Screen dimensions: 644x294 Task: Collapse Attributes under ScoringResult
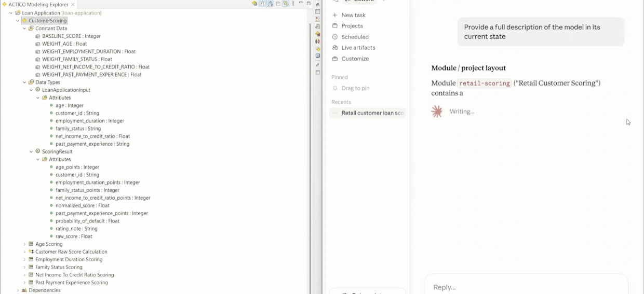click(x=38, y=160)
